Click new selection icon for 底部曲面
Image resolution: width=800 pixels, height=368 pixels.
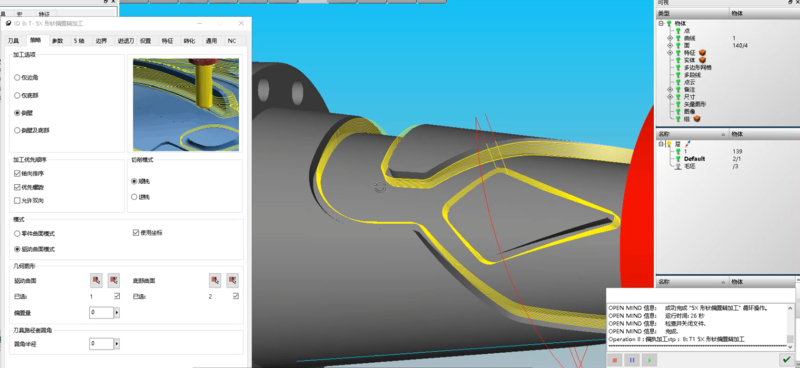click(215, 280)
